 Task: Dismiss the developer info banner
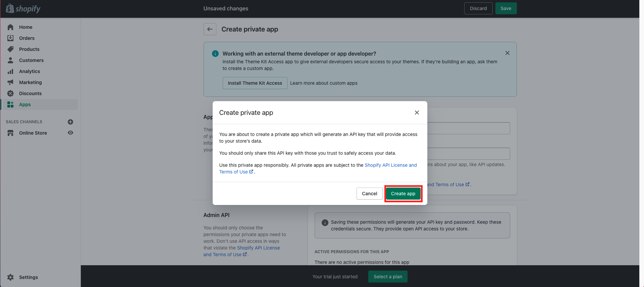[x=507, y=53]
